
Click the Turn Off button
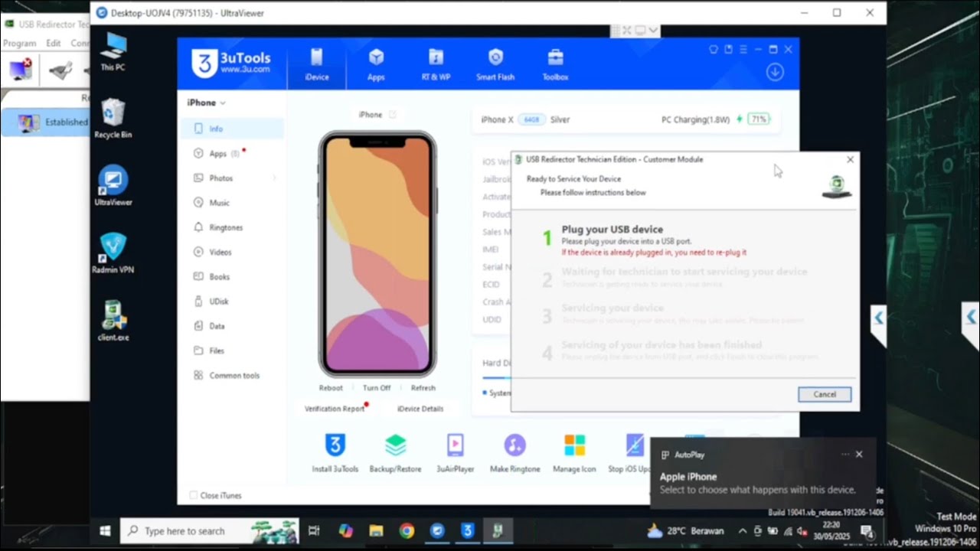tap(377, 388)
